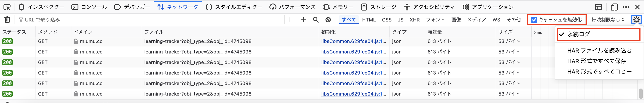
Task: Select HAR 形式ですべて保存 menu item
Action: (596, 61)
